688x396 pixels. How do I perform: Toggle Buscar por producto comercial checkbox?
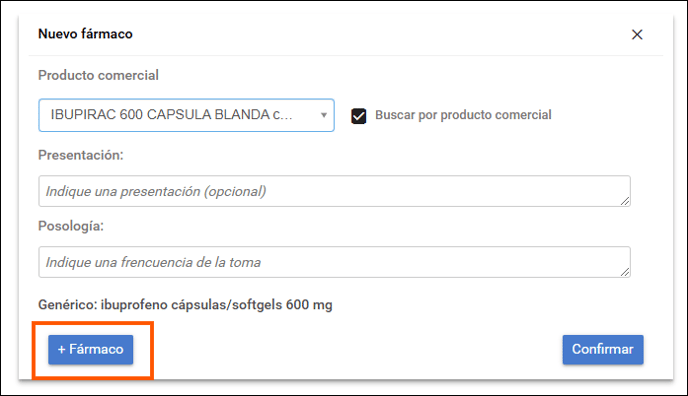coord(358,116)
